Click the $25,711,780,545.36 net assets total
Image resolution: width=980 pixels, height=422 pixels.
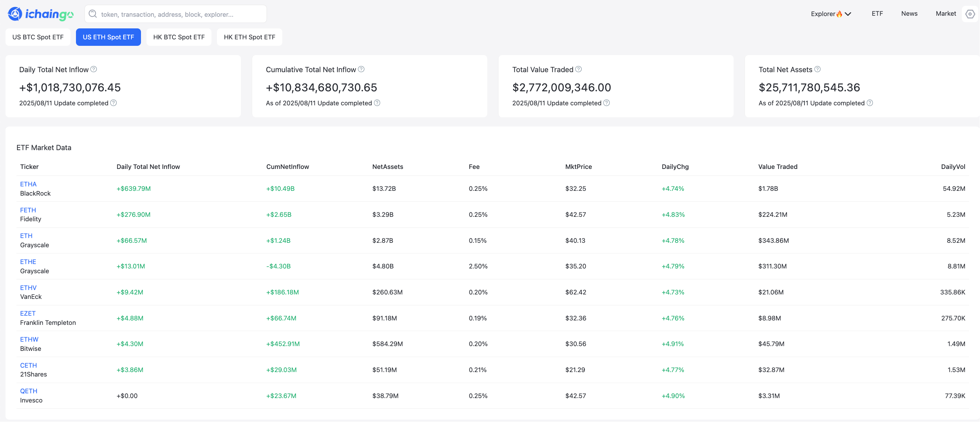click(809, 88)
